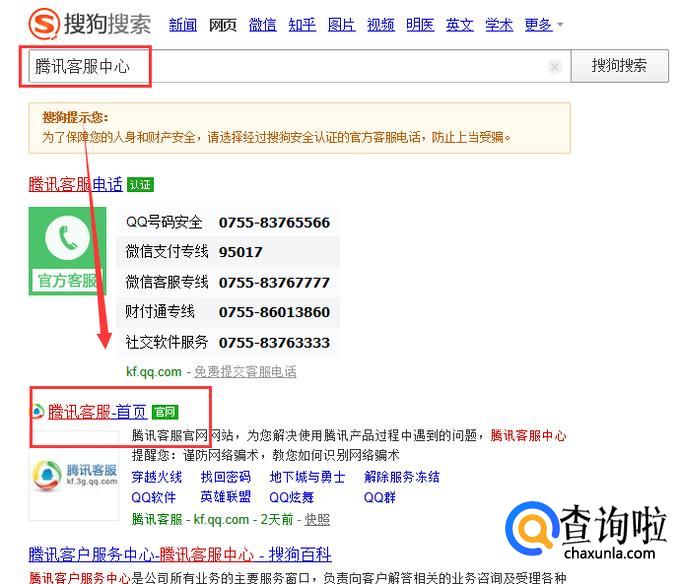The height and width of the screenshot is (584, 679).
Task: Open the QQ群 sublink
Action: [380, 497]
